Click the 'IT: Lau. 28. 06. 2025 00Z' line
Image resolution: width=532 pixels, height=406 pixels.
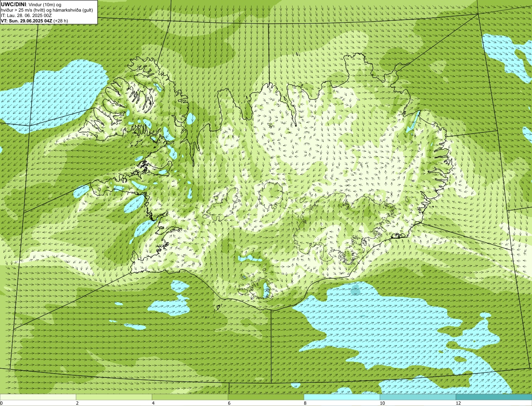27,15
